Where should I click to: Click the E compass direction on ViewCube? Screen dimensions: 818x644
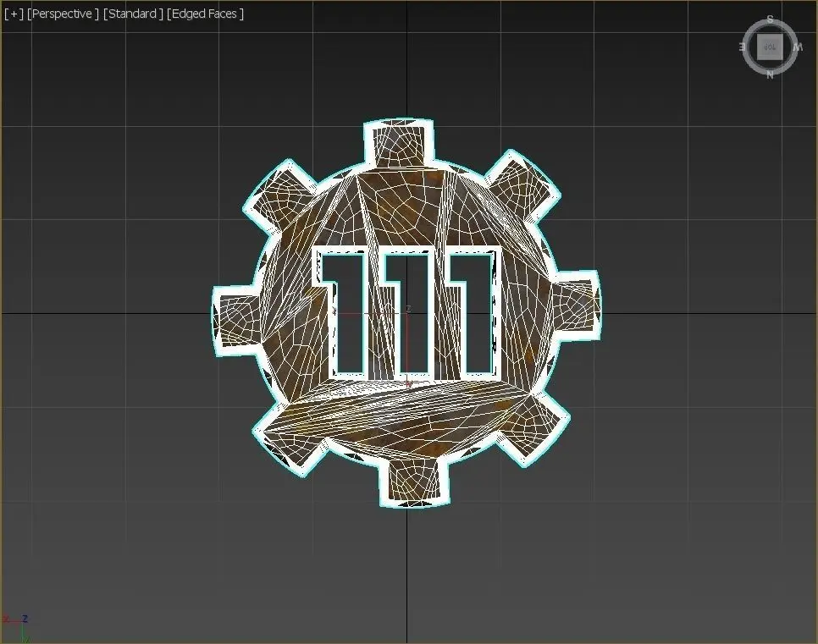743,47
